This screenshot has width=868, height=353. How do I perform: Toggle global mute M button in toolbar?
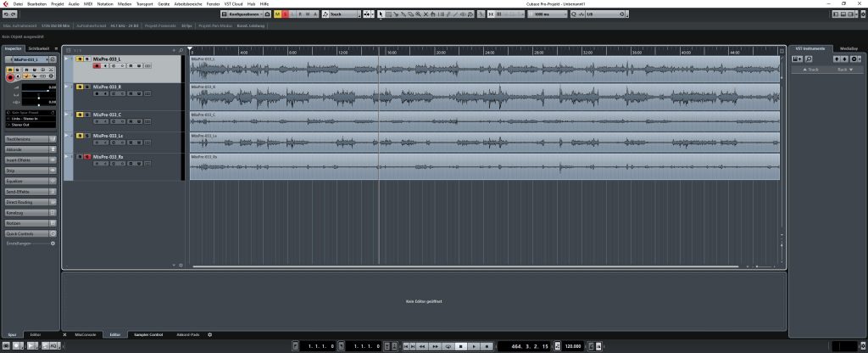pos(276,14)
